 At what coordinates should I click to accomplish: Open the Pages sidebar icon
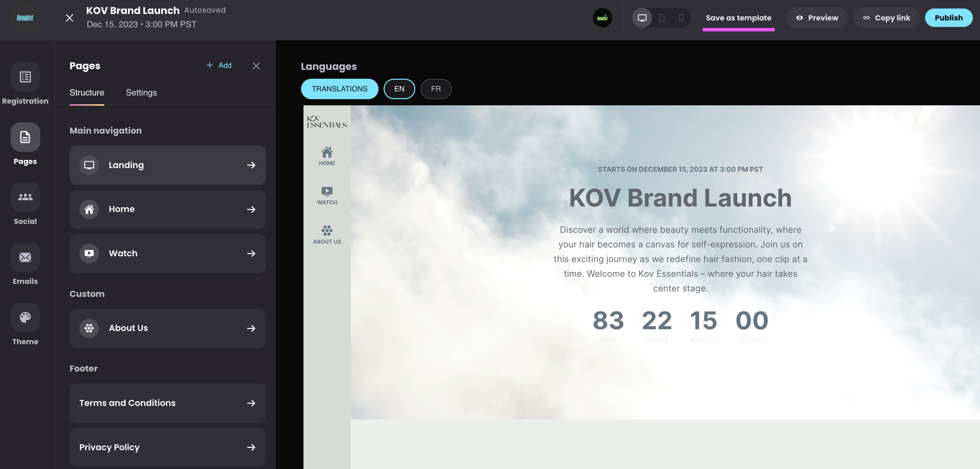[x=25, y=137]
